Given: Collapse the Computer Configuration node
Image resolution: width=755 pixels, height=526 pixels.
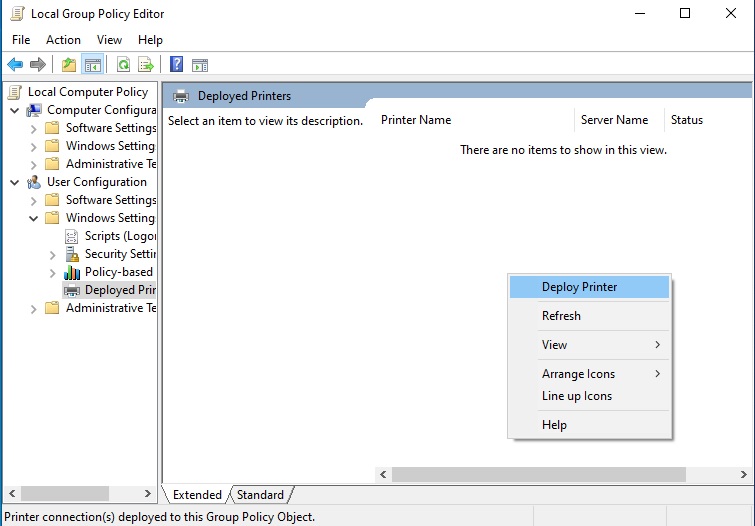Looking at the screenshot, I should pyautogui.click(x=15, y=111).
